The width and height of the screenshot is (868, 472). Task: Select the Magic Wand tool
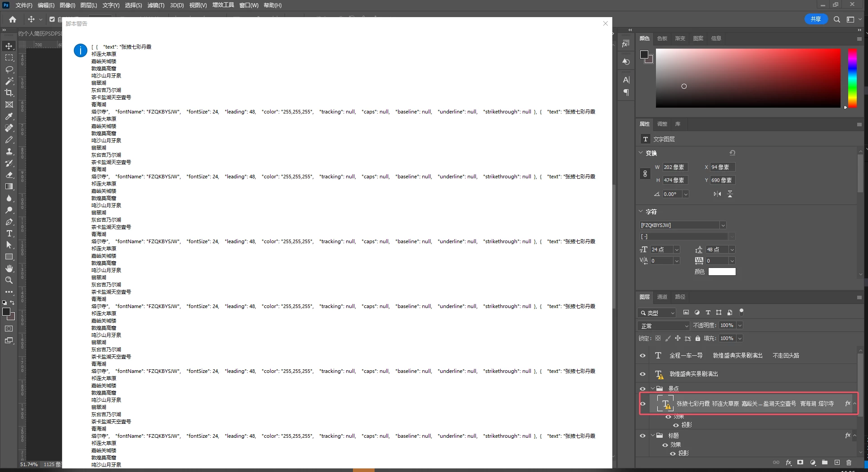coord(9,81)
